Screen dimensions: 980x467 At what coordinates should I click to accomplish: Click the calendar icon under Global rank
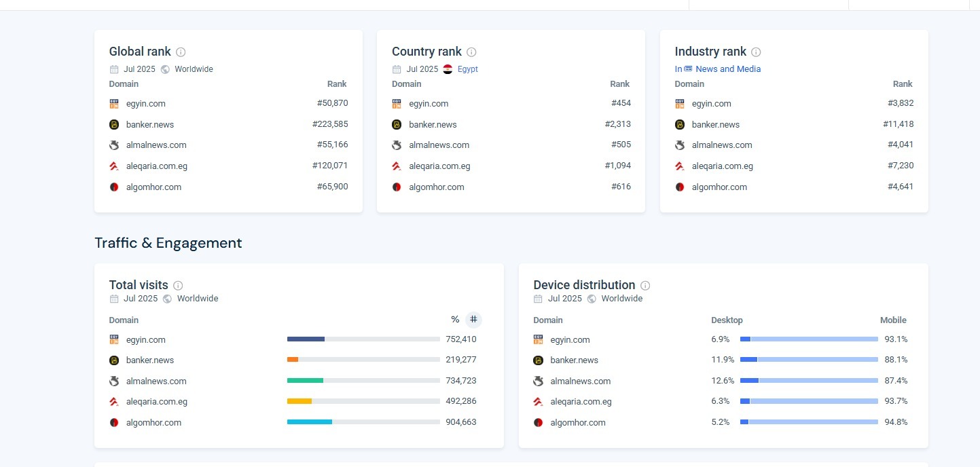tap(114, 69)
